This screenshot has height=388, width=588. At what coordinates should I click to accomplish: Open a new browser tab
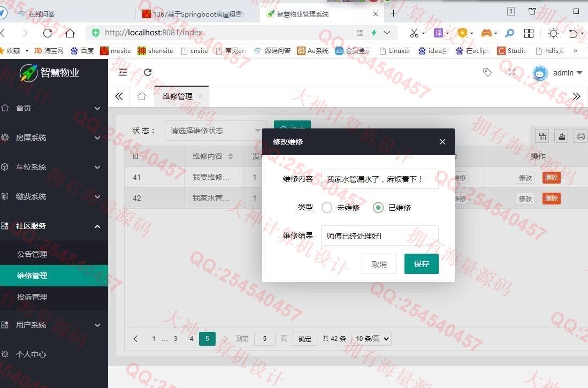(393, 13)
